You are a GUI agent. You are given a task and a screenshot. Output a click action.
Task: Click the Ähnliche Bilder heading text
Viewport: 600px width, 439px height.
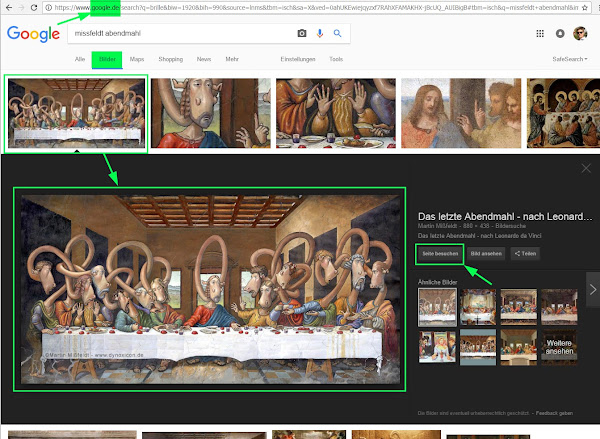click(x=437, y=282)
